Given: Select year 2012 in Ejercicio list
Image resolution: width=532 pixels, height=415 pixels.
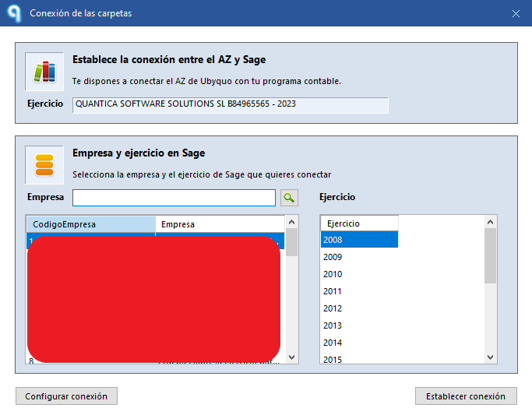Looking at the screenshot, I should point(359,308).
